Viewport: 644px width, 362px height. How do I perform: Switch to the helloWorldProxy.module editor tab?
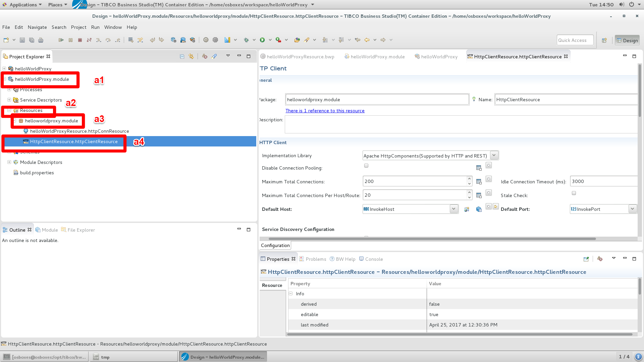tap(377, 57)
